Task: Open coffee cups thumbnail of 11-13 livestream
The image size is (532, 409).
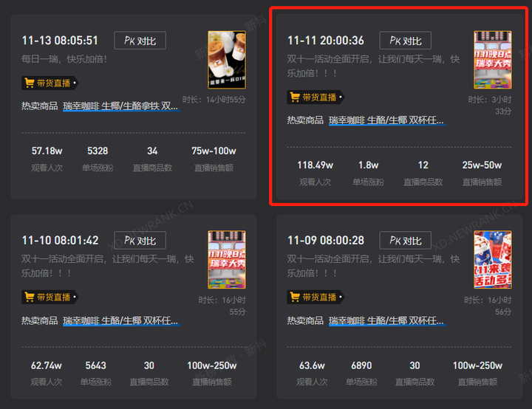Action: pos(227,60)
